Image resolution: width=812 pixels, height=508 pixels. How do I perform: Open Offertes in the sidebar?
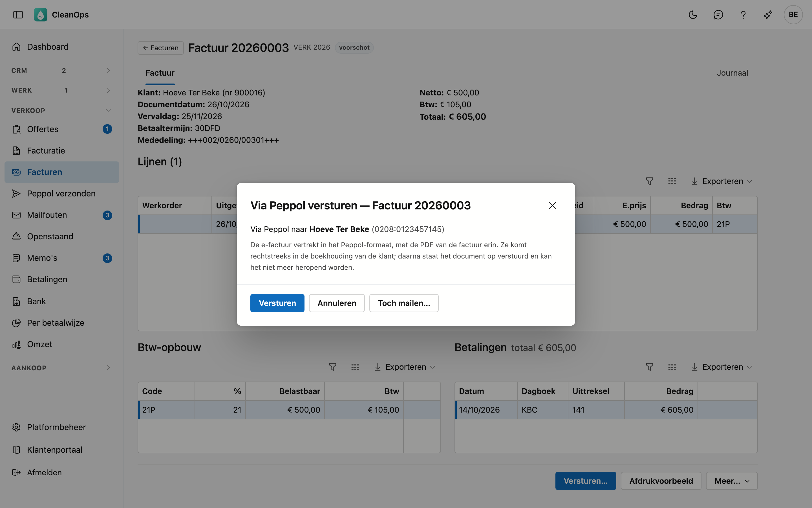point(62,129)
